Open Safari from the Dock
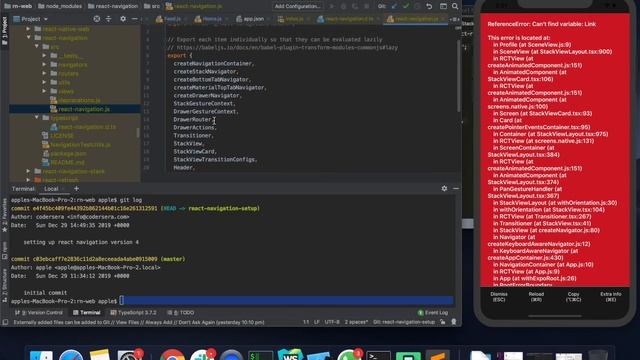Viewport: 640px width, 360px height. pos(71,355)
